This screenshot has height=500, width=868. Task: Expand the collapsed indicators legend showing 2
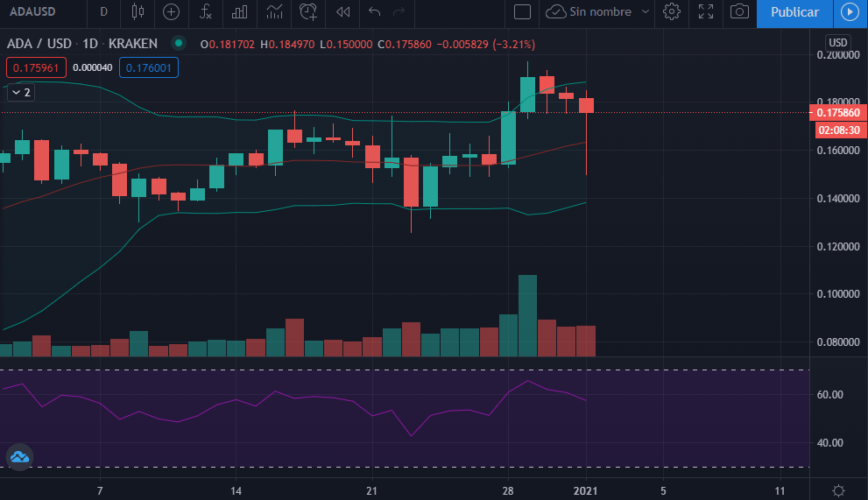tap(21, 93)
